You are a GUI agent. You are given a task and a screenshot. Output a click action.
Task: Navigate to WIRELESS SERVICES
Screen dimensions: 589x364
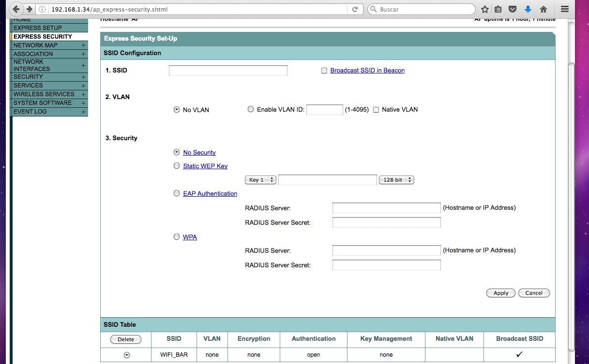click(x=43, y=94)
